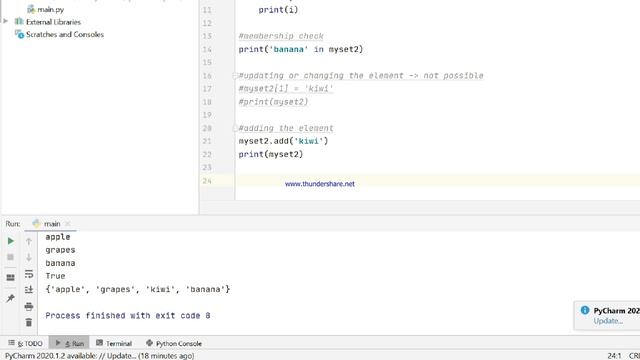Click Scroll to end icon in Run panel

pos(29,290)
